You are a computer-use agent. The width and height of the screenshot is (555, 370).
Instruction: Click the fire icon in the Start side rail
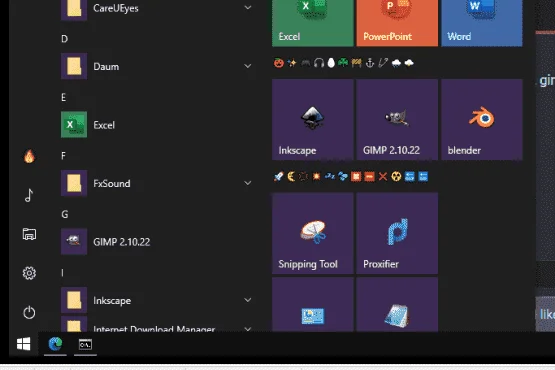point(29,156)
